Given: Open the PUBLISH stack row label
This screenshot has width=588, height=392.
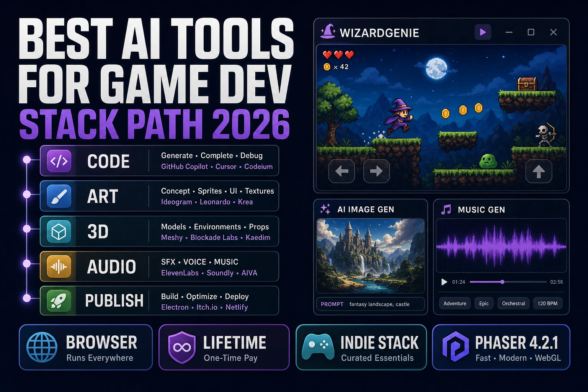Looking at the screenshot, I should [114, 301].
